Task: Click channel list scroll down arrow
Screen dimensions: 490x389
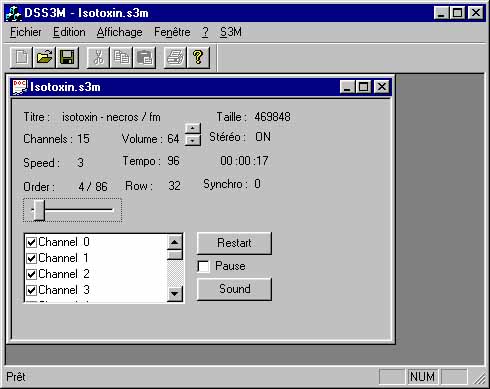Action: point(175,294)
